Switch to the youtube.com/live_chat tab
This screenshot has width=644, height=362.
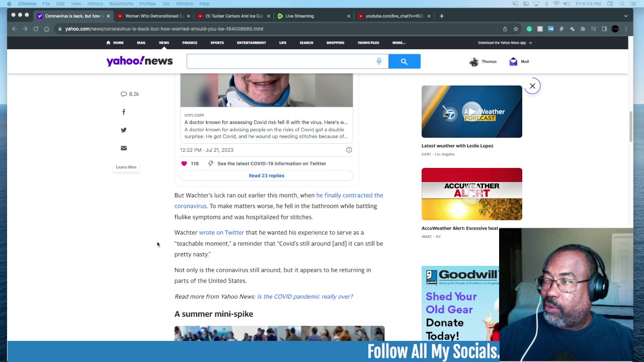pos(394,16)
